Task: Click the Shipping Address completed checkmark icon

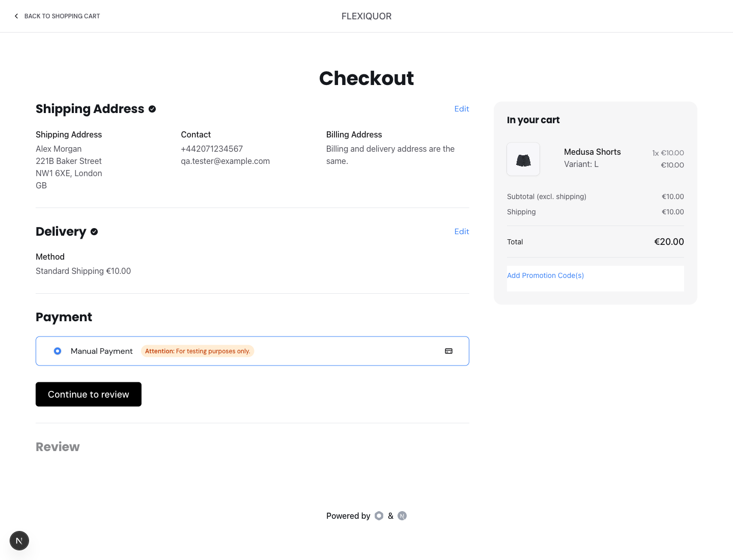Action: tap(152, 109)
